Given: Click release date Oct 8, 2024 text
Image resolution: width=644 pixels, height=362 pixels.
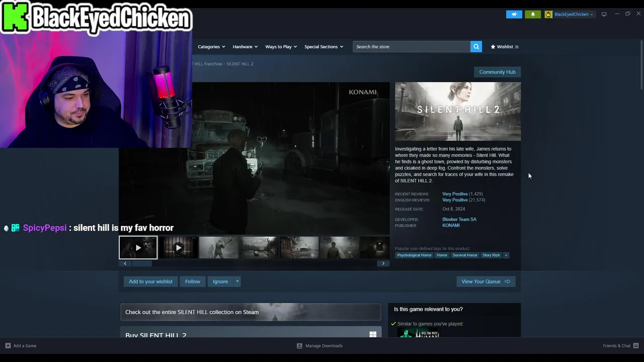Looking at the screenshot, I should click(454, 209).
